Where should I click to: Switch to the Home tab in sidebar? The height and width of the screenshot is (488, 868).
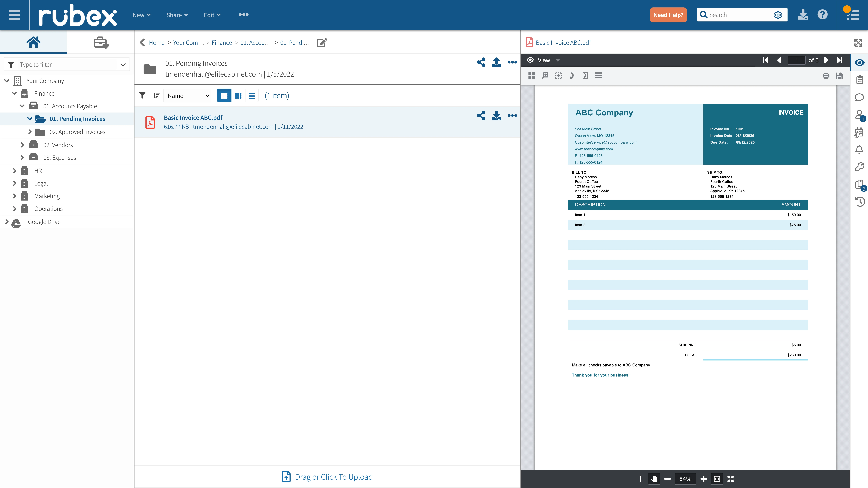33,42
